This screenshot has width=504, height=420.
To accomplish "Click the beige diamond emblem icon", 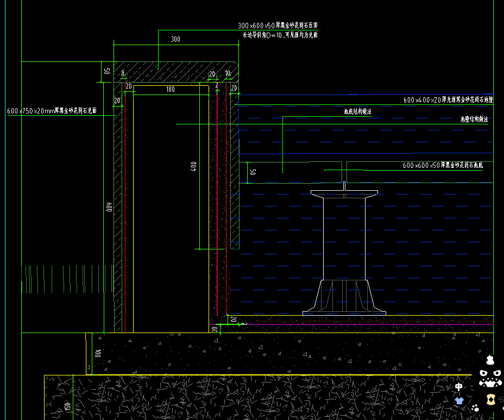I will pos(491,399).
